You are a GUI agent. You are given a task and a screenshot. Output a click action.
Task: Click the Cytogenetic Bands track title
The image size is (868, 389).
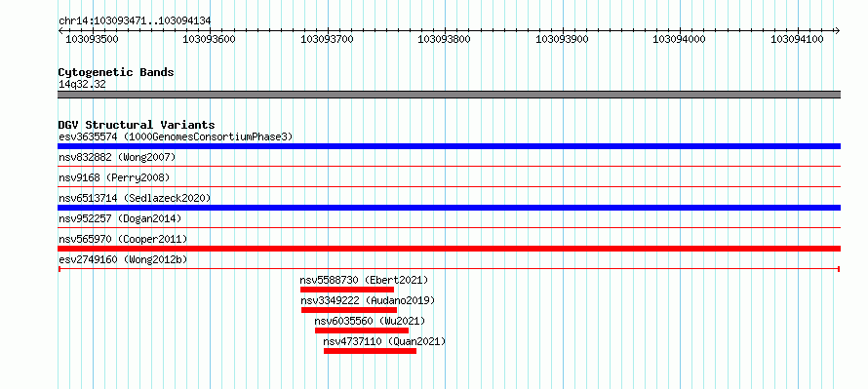[116, 72]
